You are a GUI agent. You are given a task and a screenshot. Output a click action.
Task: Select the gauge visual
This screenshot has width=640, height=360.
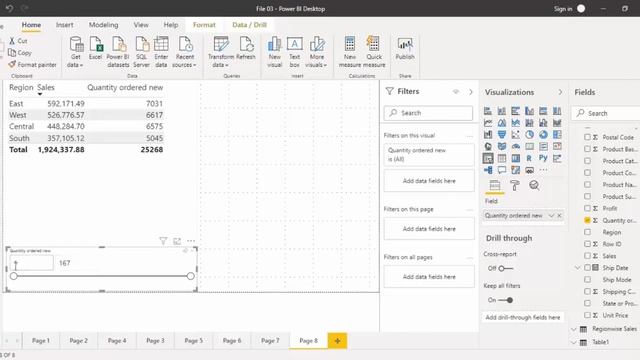[x=516, y=147]
